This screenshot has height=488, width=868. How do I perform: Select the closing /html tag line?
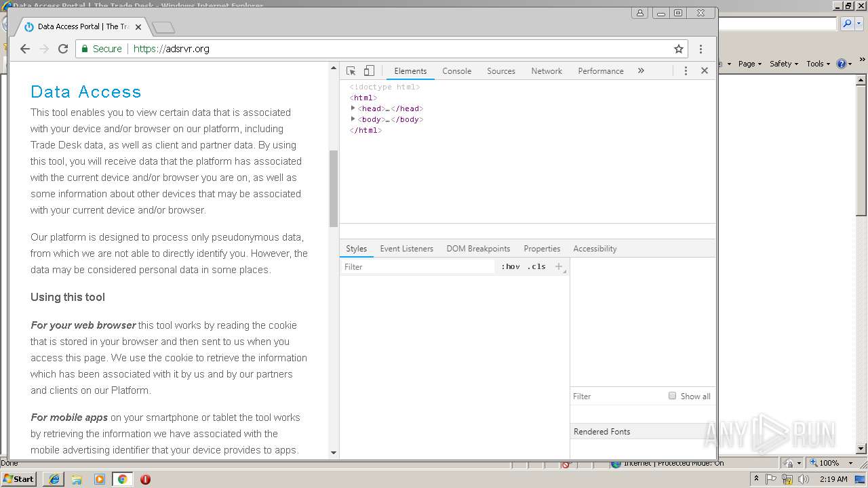click(x=366, y=130)
